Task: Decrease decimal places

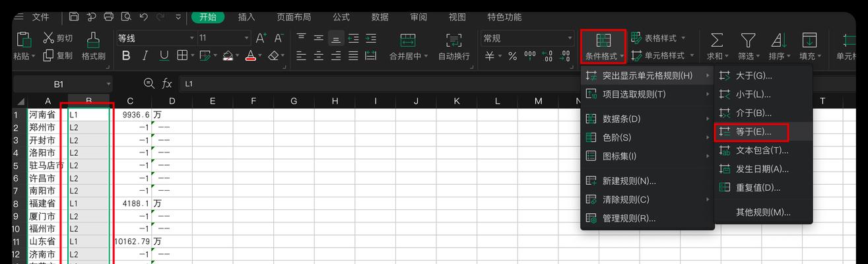Action: pyautogui.click(x=566, y=56)
